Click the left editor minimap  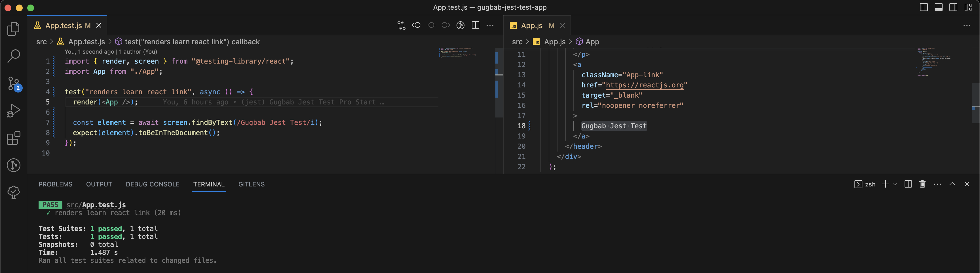[x=458, y=52]
